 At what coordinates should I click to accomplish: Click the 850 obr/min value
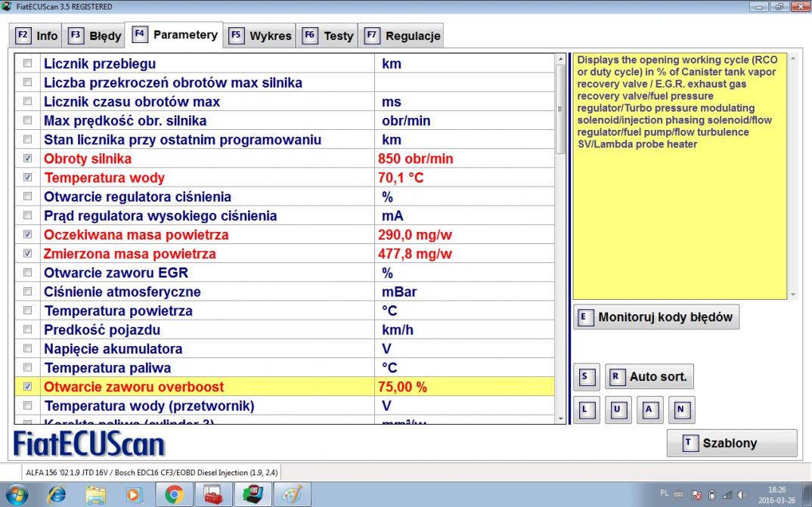[415, 159]
